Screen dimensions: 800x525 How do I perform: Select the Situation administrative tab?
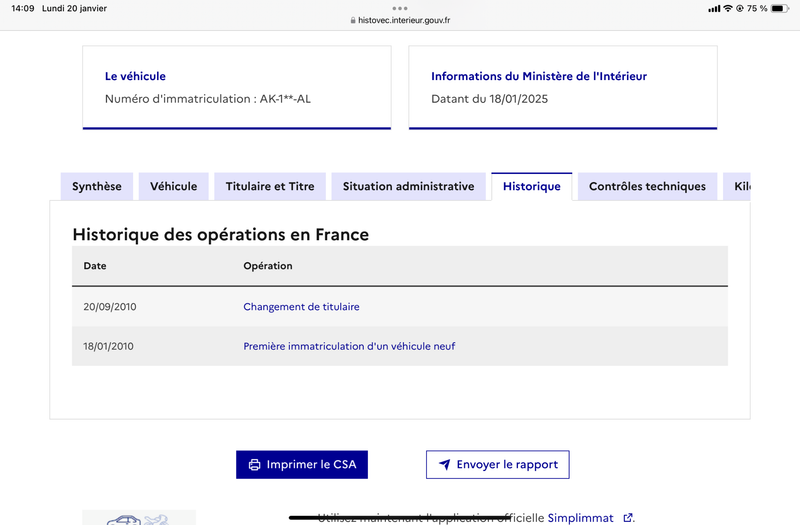click(408, 186)
